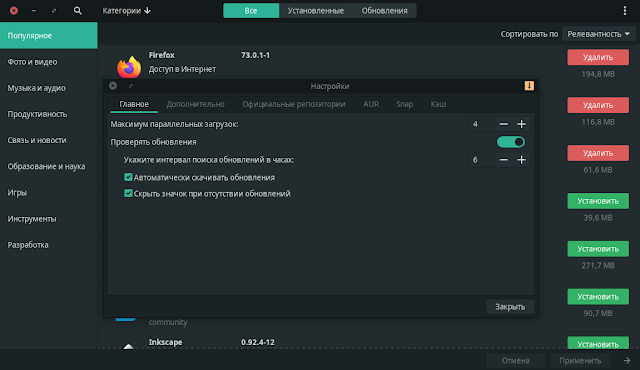Switch to the AUR settings tab

click(371, 104)
